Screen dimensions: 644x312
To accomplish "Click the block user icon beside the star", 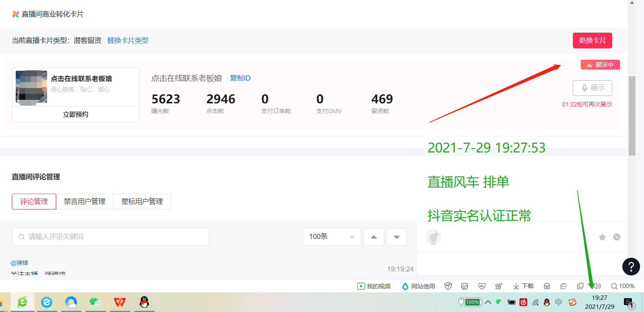I will pyautogui.click(x=617, y=237).
